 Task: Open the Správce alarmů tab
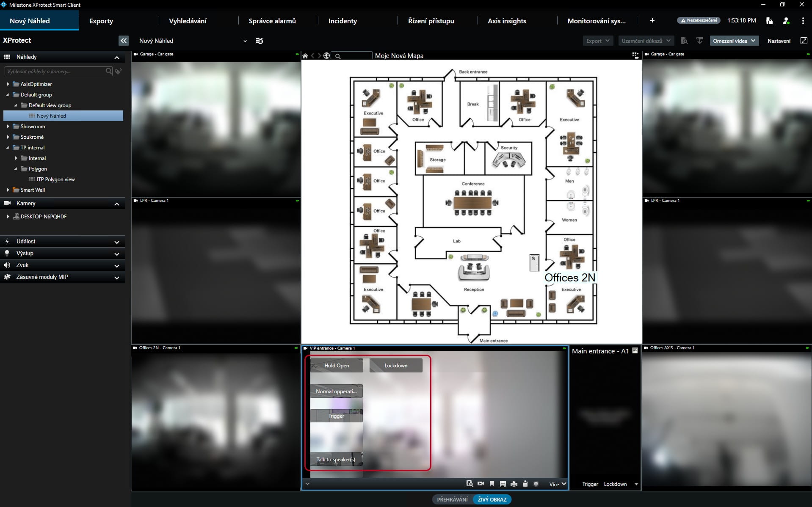click(272, 21)
